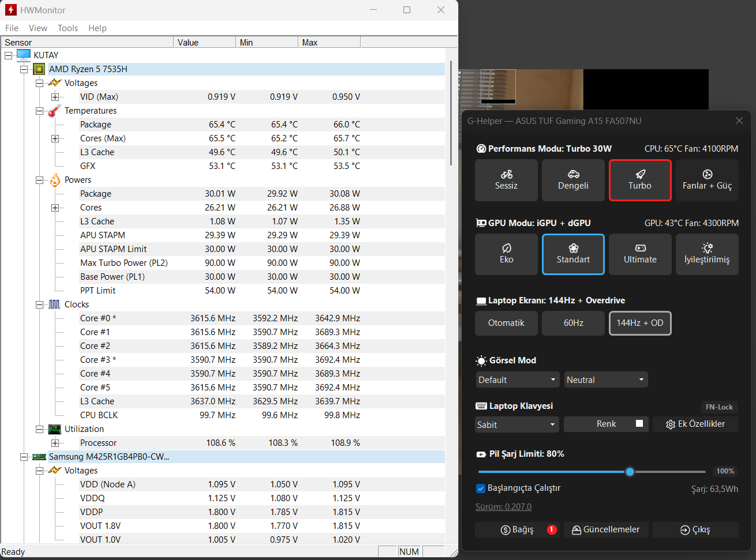This screenshot has width=756, height=560.
Task: Click the AMD Ryzen 5 7535H chip icon
Action: [x=39, y=69]
